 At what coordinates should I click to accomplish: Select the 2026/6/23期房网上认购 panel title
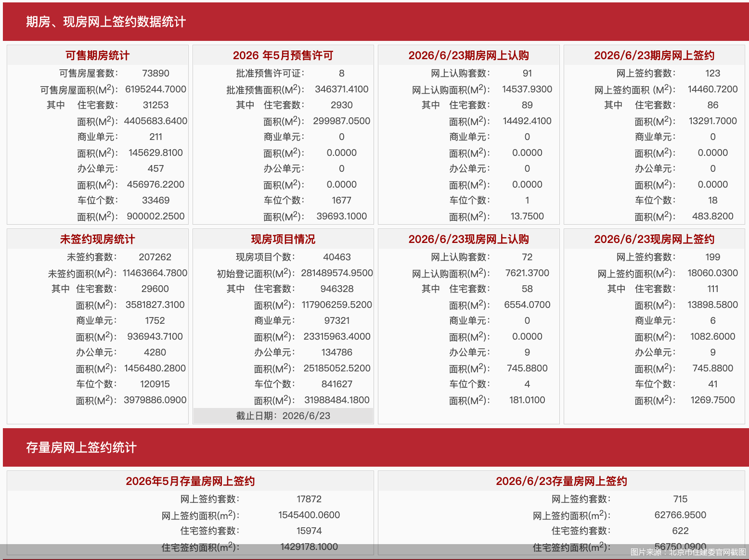pyautogui.click(x=469, y=55)
